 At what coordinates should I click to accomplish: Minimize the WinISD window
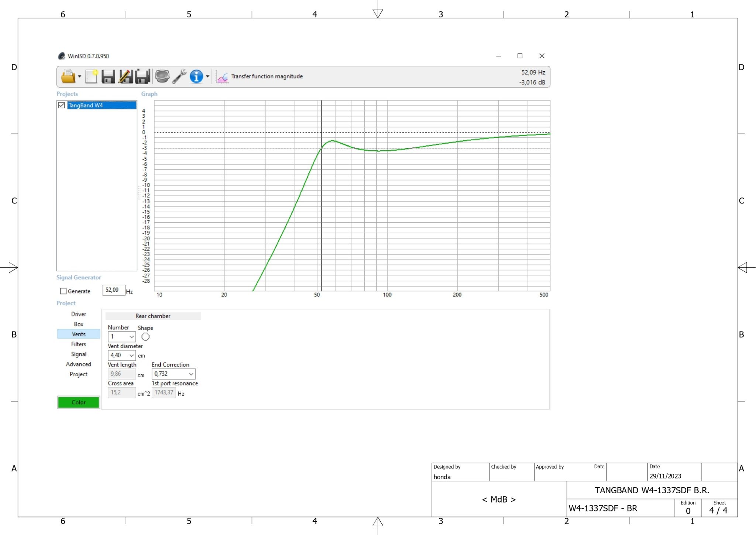coord(498,56)
